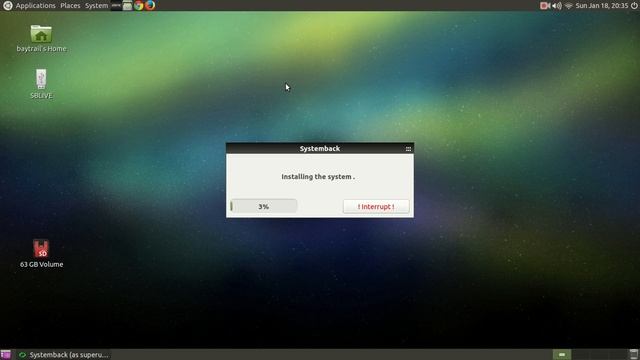The width and height of the screenshot is (640, 360).
Task: Click the 3% installation progress bar
Action: 263,207
